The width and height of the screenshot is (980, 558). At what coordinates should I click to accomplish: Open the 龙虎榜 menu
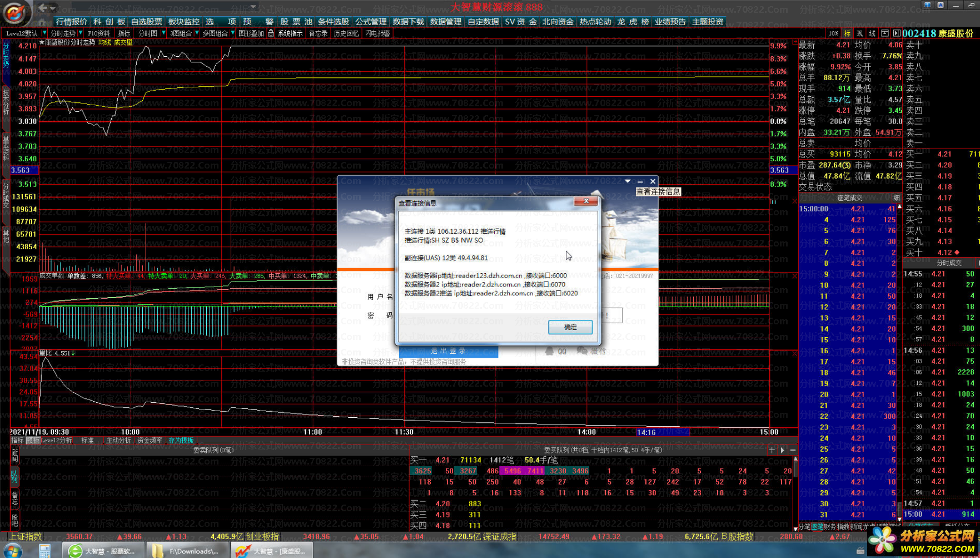633,22
